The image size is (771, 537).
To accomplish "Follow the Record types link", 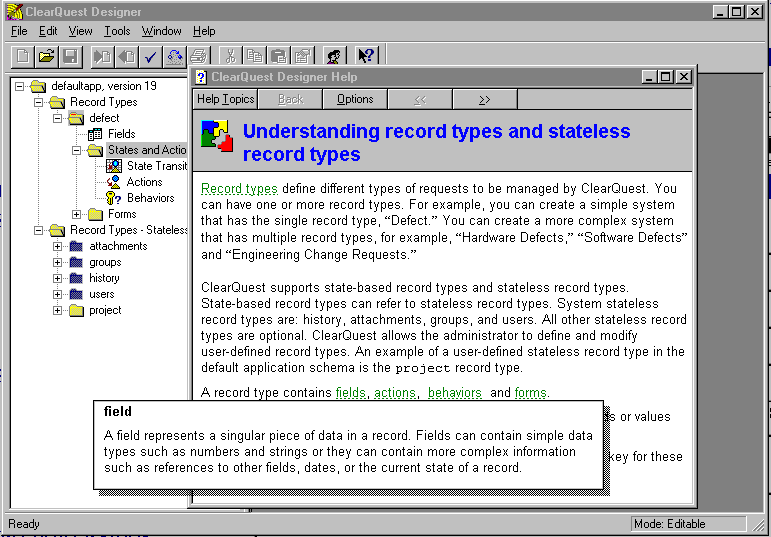I will point(239,189).
